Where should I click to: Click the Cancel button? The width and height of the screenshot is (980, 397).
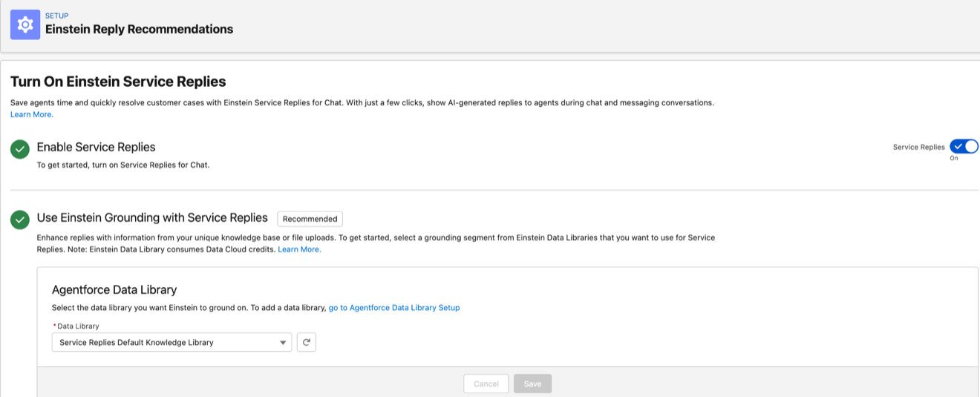[x=486, y=384]
